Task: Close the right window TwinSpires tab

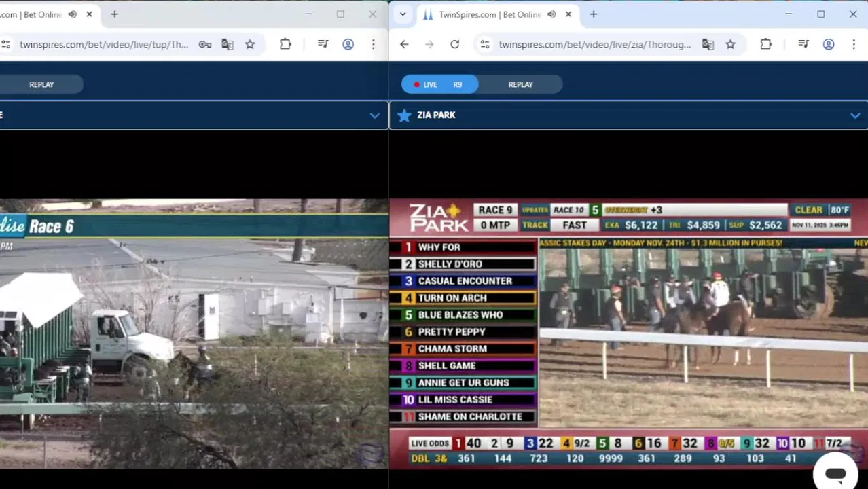Action: (x=568, y=14)
